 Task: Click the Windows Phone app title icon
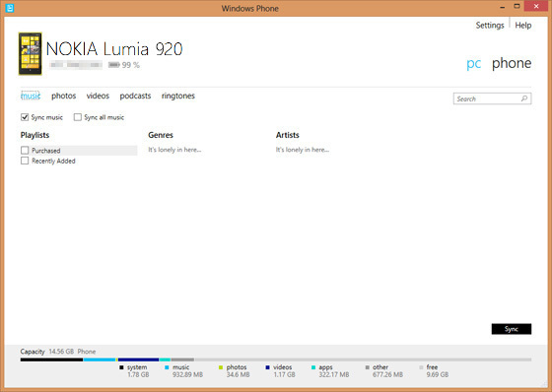tap(10, 8)
